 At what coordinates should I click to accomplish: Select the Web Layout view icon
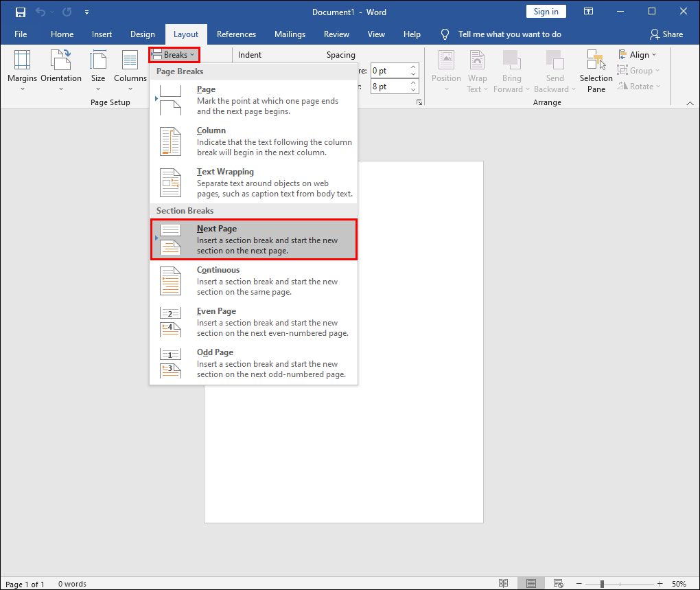(557, 582)
